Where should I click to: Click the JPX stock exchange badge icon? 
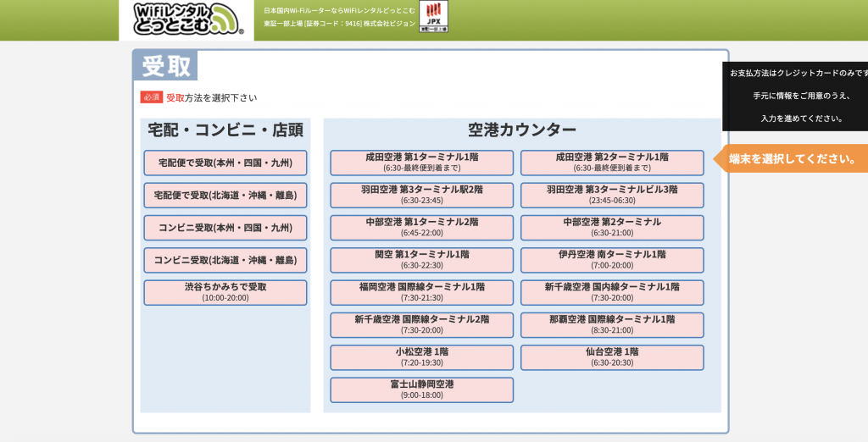[x=434, y=16]
